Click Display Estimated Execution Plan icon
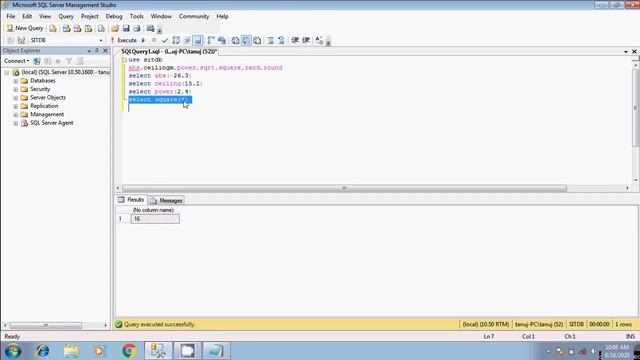 [x=176, y=40]
